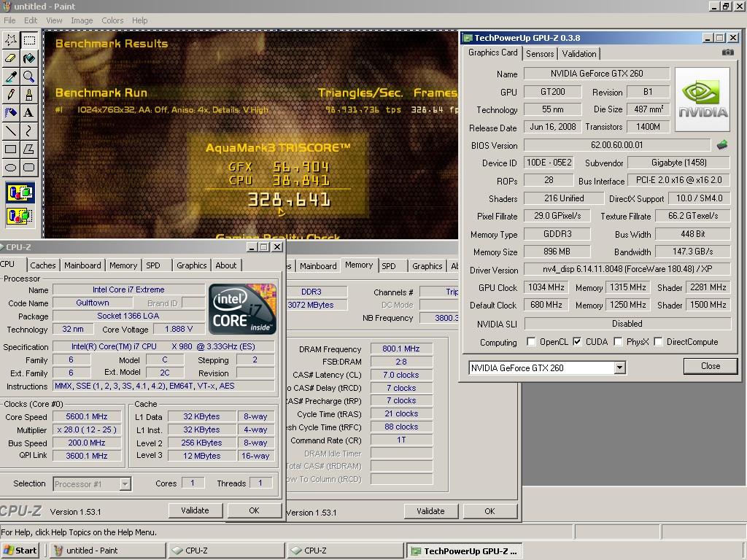Click the Intel Core i7 logo in CPU-Z

242,308
